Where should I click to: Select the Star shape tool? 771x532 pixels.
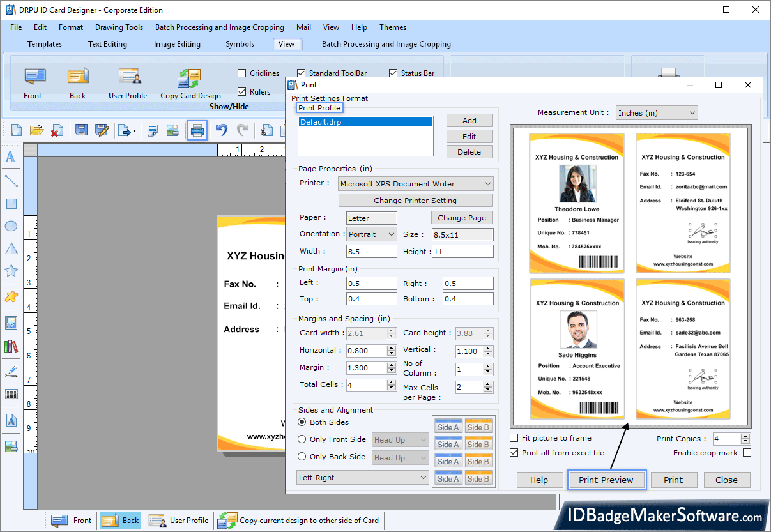[x=10, y=270]
